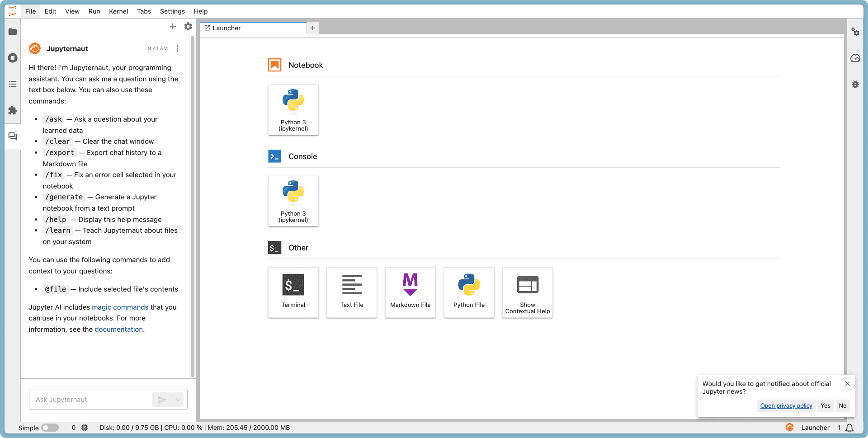
Task: Launch a Python 3 console
Action: pos(293,201)
